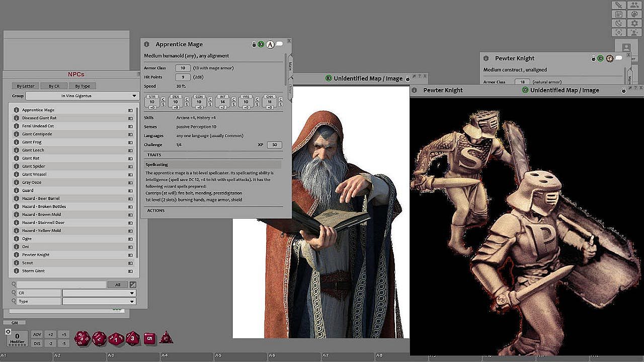Screen dimensions: 644x362
Task: Switch to the Main tab of Apprentice Mage
Action: 290,66
